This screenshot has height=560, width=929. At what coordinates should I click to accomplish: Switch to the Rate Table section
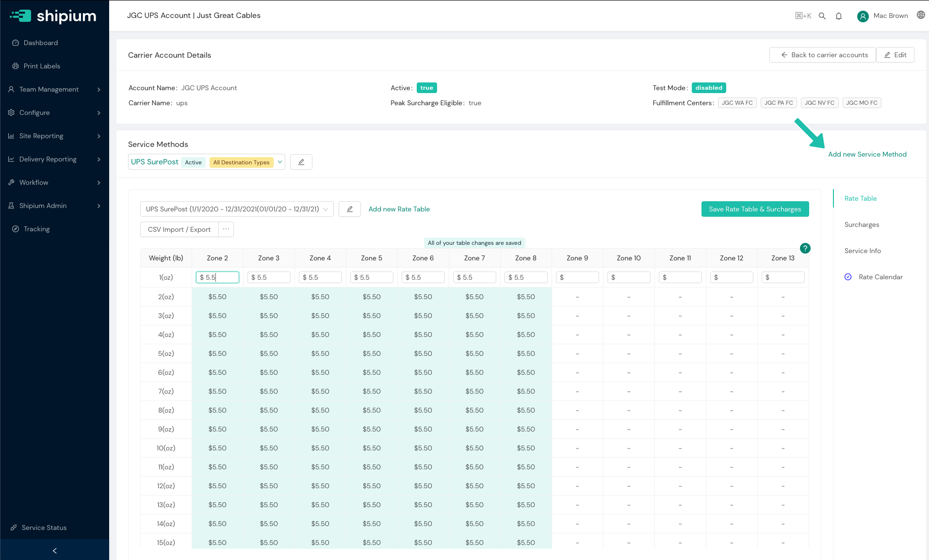pyautogui.click(x=860, y=198)
